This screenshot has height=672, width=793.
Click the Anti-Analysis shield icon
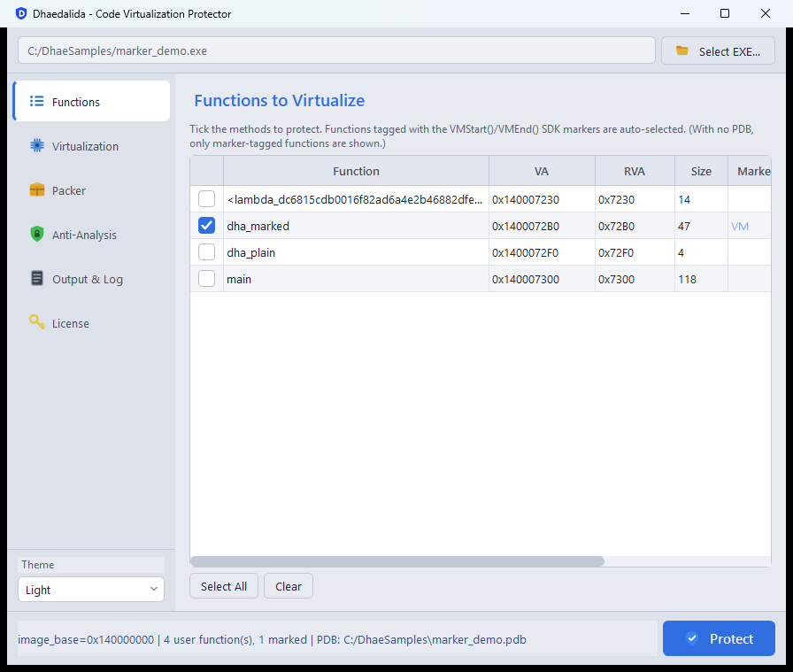coord(37,234)
